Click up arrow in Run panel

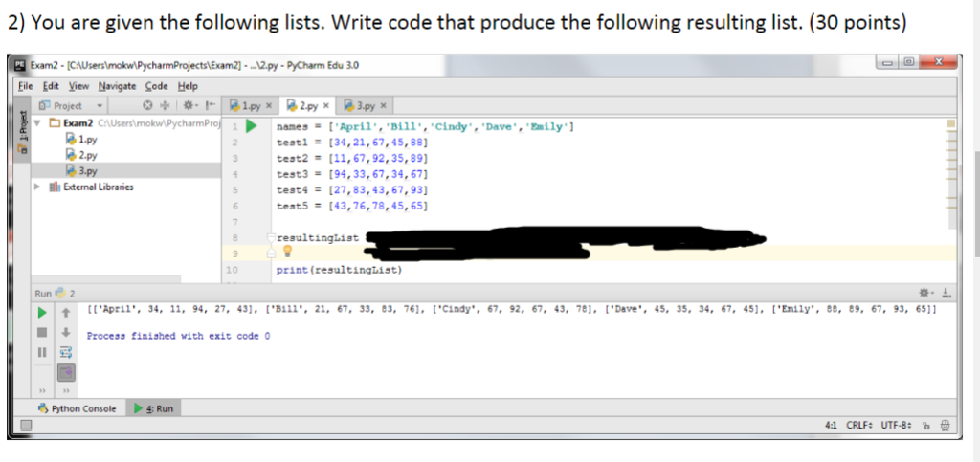click(x=66, y=312)
